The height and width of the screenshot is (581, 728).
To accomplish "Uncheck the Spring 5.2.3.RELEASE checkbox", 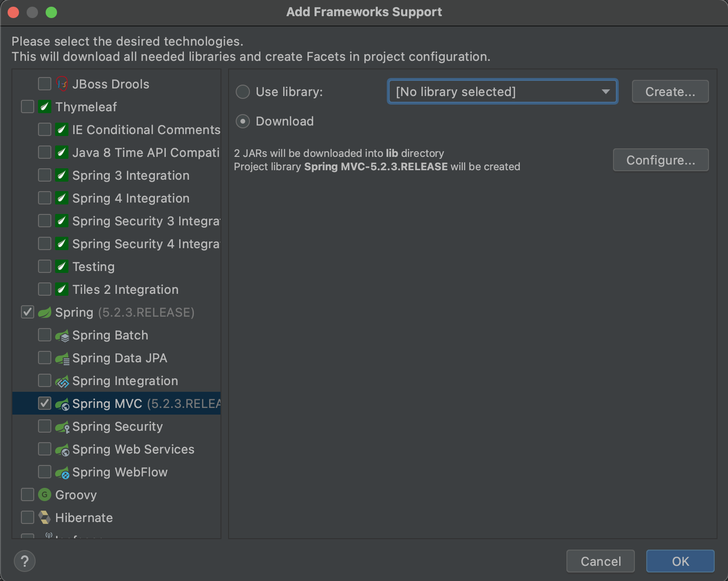I will point(28,312).
